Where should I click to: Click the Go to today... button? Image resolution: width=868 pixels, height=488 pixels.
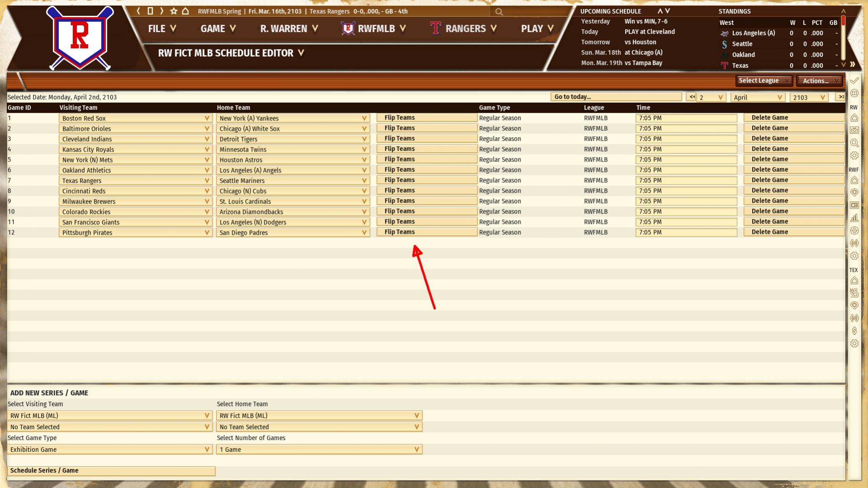[616, 97]
